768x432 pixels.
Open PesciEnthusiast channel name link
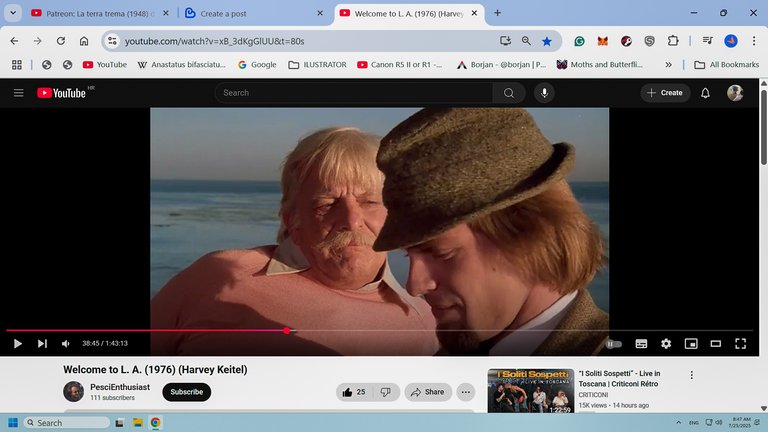coord(120,387)
